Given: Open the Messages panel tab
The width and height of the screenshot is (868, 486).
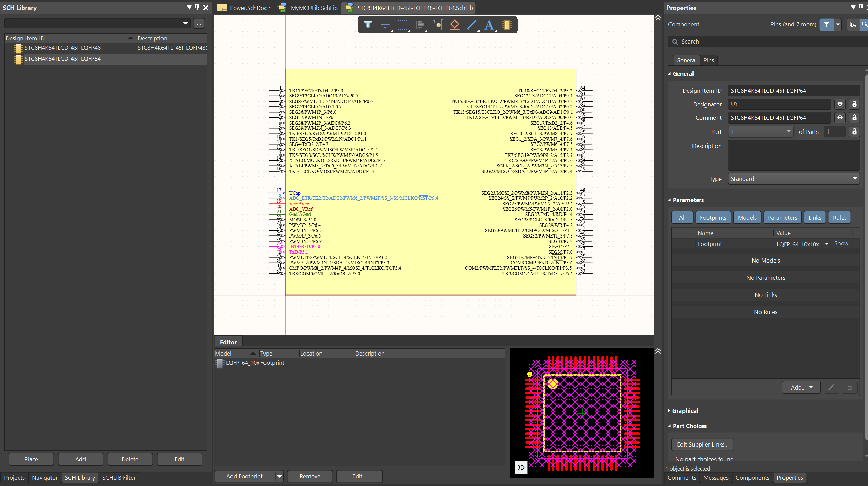Looking at the screenshot, I should (x=716, y=477).
